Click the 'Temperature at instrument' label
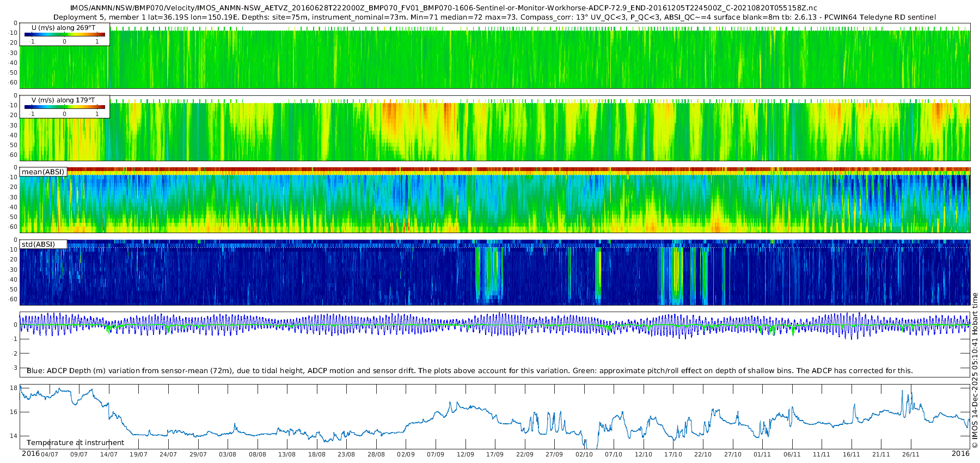Image resolution: width=980 pixels, height=463 pixels. click(76, 443)
